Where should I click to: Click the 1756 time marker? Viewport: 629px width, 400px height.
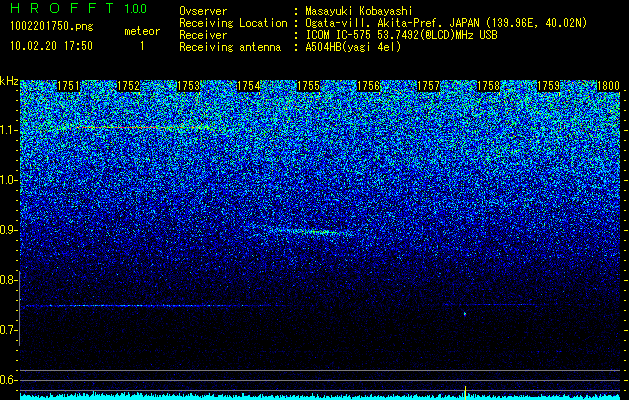(368, 86)
